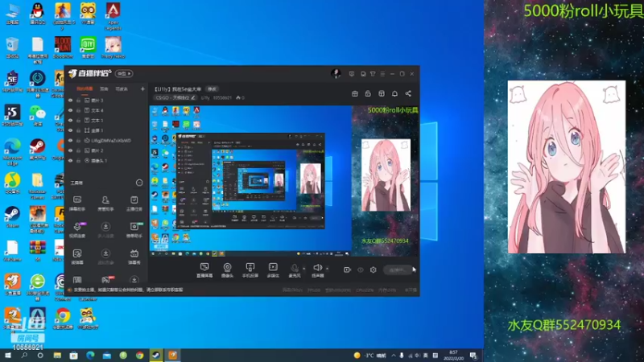Select the 图片 2 layer name

tap(97, 150)
